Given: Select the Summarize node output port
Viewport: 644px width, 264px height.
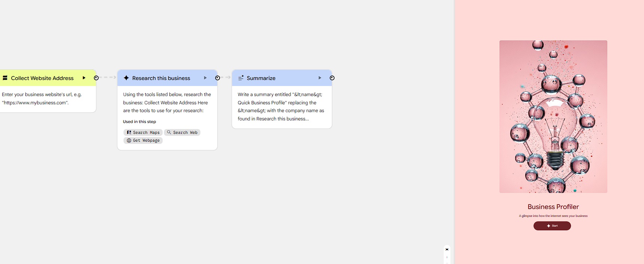Looking at the screenshot, I should point(332,78).
